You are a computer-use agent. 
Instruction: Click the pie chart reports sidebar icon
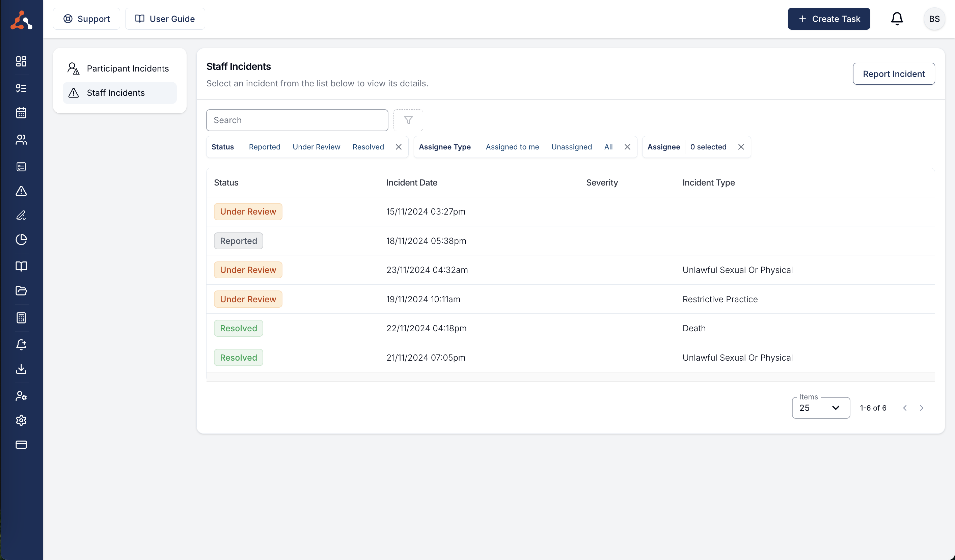click(x=21, y=240)
